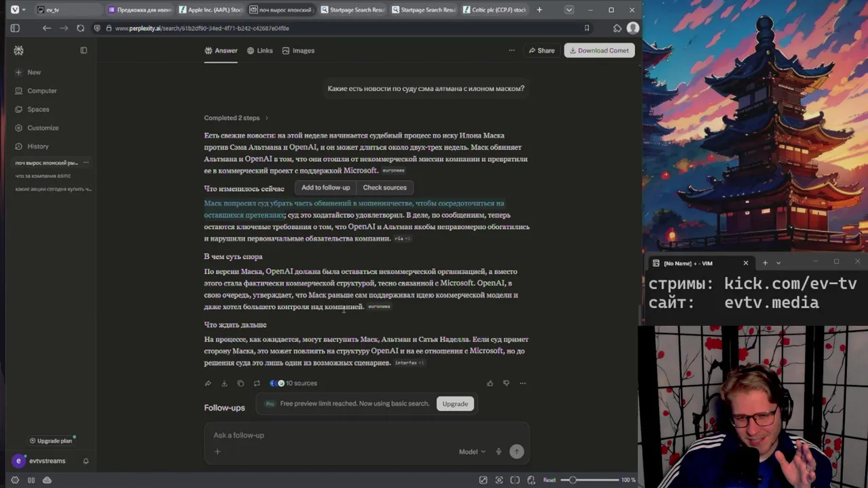
Task: Copy the answer text
Action: [241, 384]
